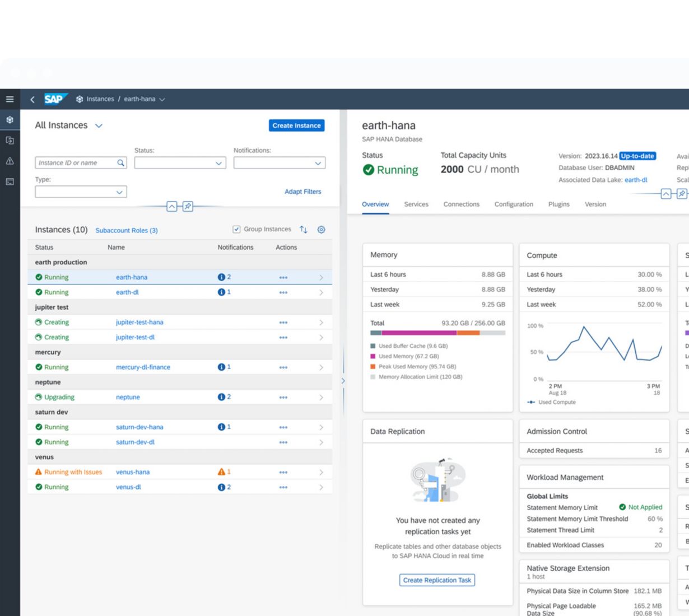Click the back arrow in header
This screenshot has width=689, height=616.
32,99
